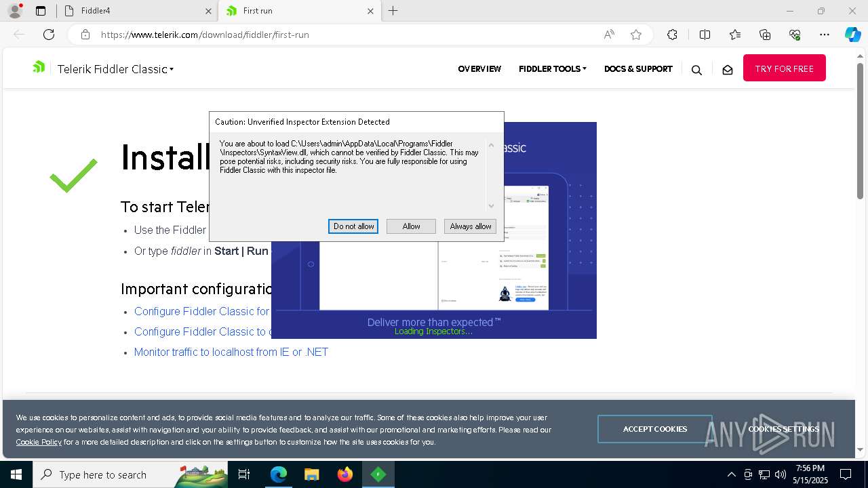
Task: Open Fiddler green diamond taskbar icon
Action: [378, 474]
